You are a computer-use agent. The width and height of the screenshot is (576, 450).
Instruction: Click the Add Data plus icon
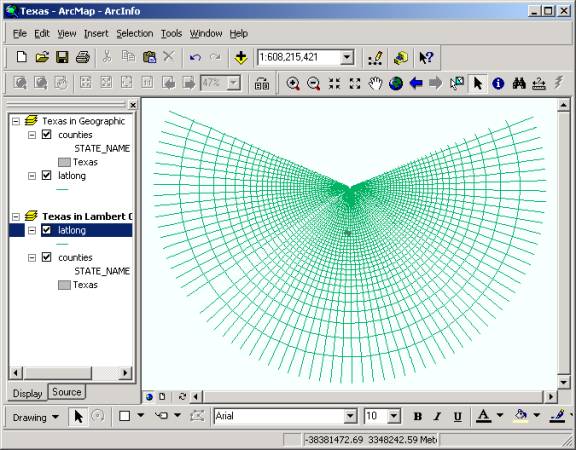241,57
